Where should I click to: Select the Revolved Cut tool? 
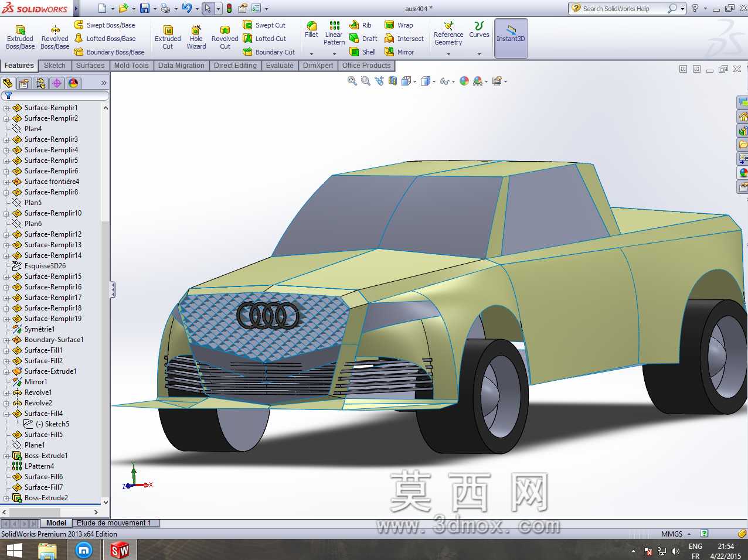point(225,37)
